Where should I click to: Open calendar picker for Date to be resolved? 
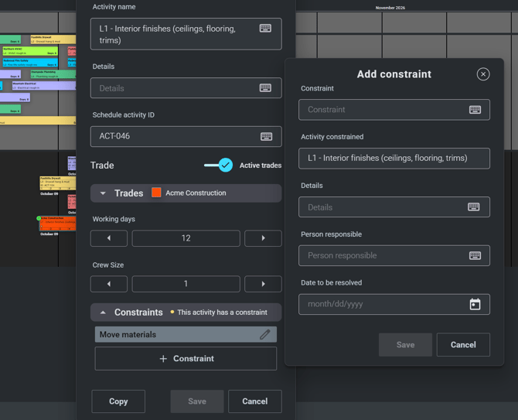(x=475, y=304)
